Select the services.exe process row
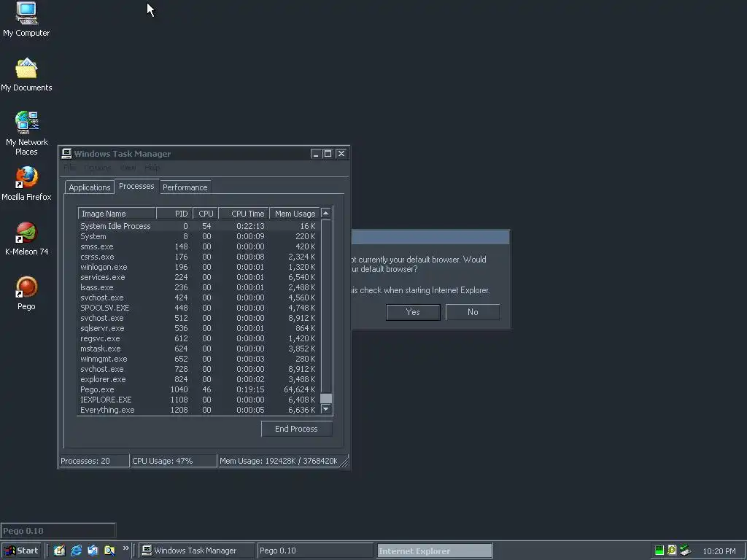This screenshot has height=560, width=747. pyautogui.click(x=198, y=277)
